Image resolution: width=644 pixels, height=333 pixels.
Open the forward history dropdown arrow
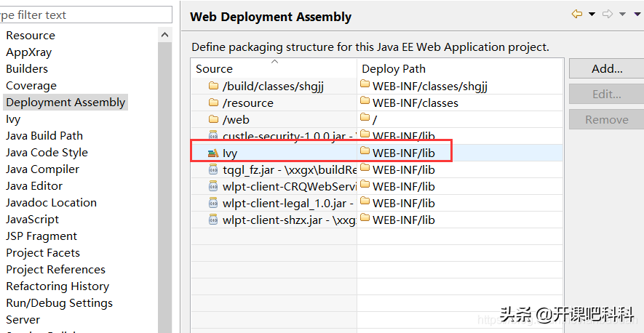coord(622,15)
